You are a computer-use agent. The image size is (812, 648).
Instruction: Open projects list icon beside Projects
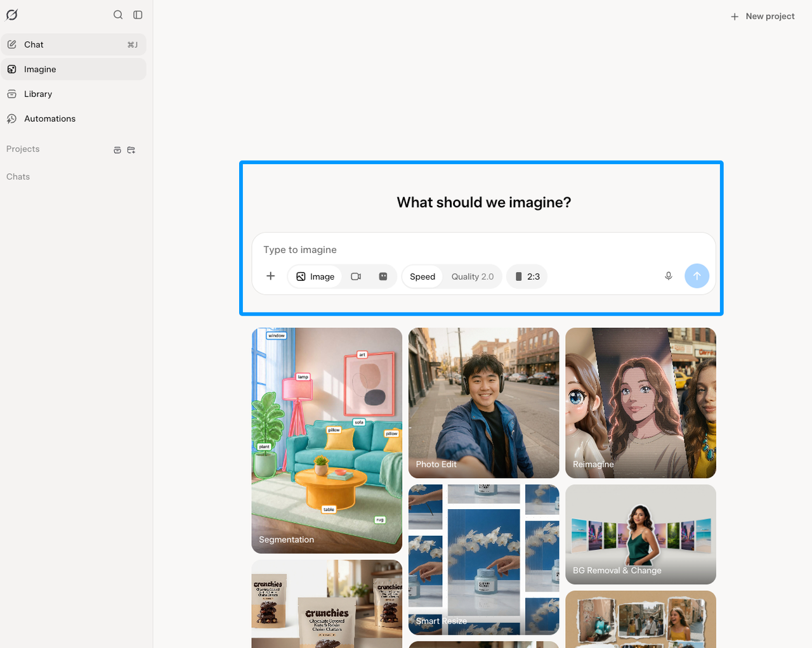117,150
